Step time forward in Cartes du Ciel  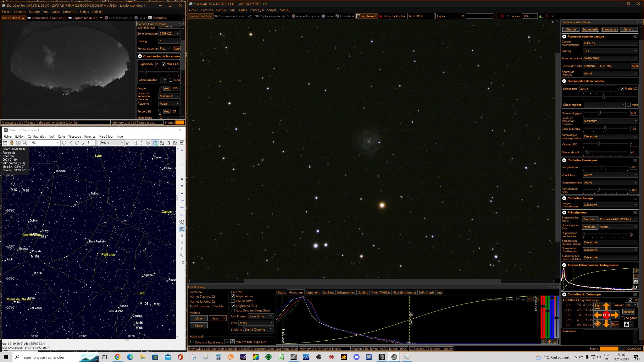83,143
